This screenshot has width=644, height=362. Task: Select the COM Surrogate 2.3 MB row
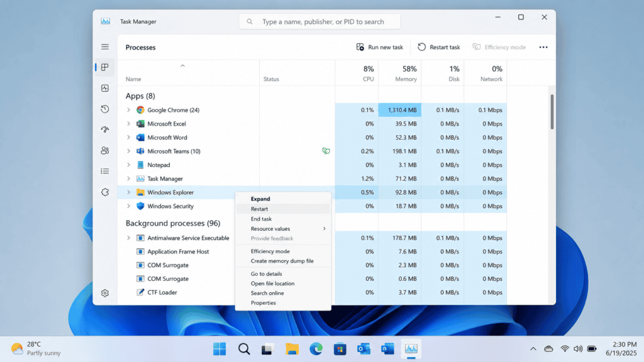(x=312, y=265)
